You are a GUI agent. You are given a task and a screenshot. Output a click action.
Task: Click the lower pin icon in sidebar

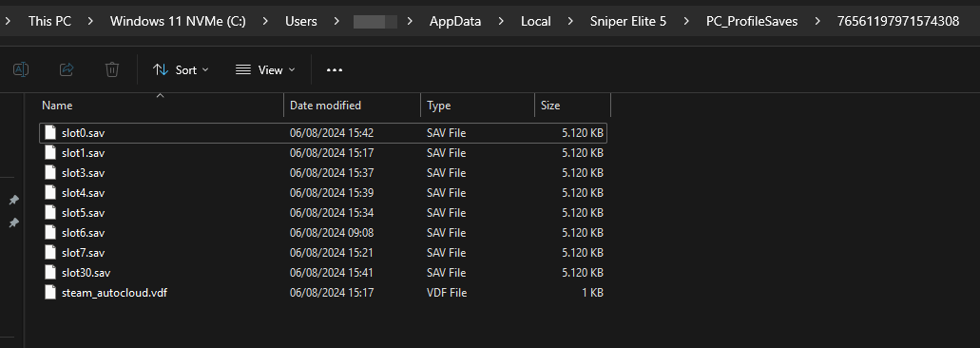(13, 222)
